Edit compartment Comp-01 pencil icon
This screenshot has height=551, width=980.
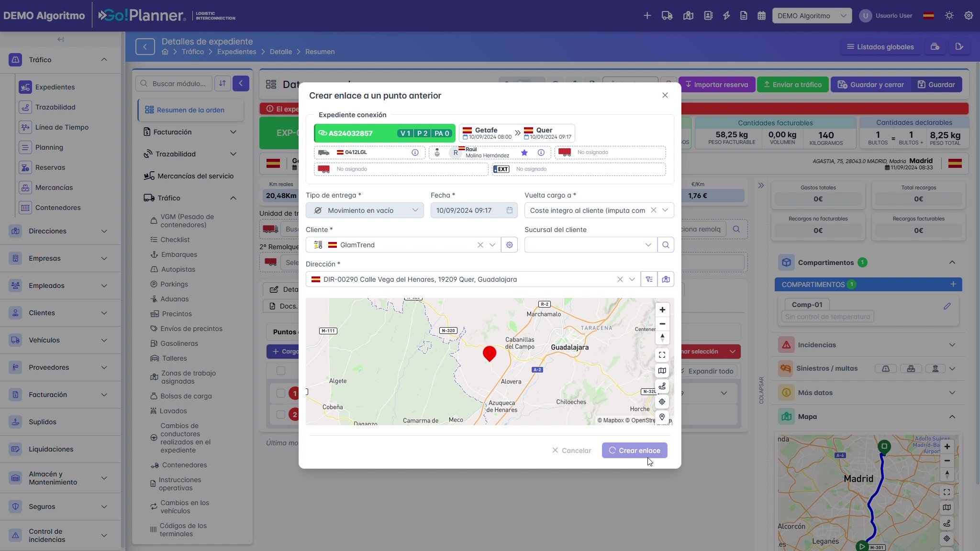coord(947,306)
